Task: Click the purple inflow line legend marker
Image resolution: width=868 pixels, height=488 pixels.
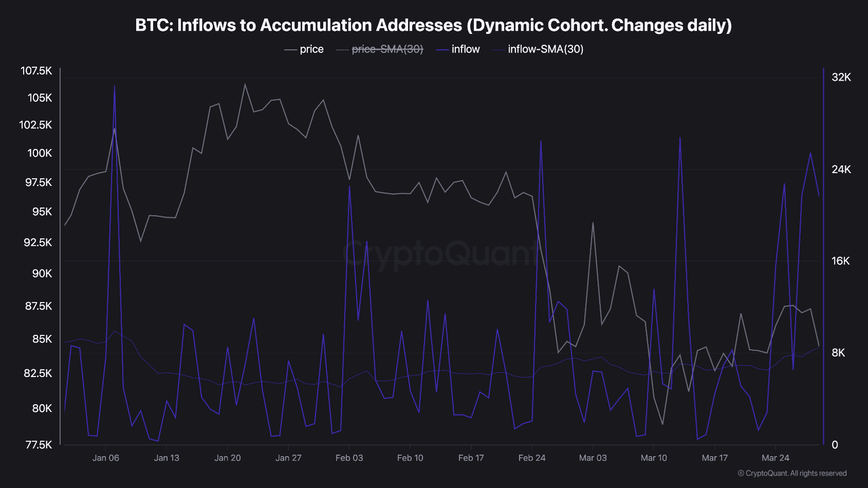Action: (442, 50)
